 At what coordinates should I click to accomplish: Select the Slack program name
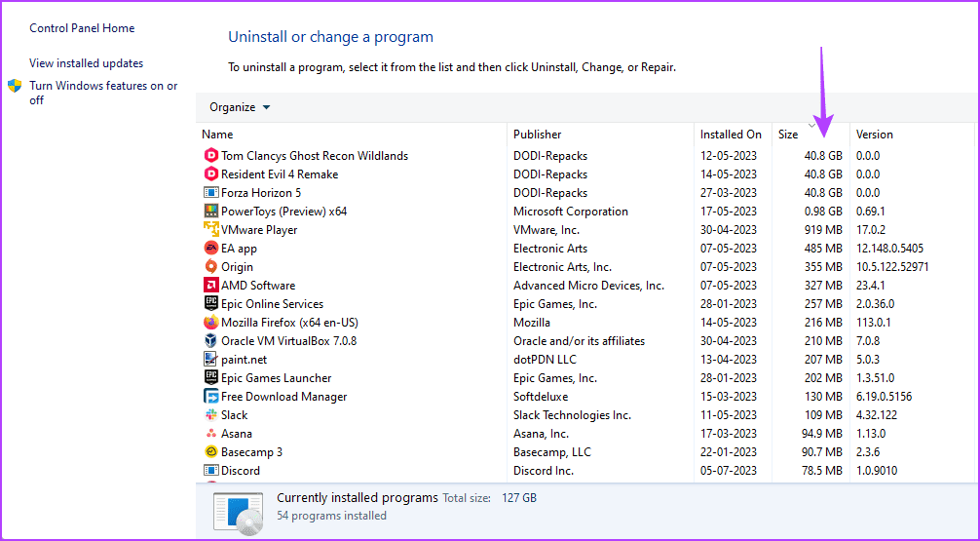click(x=235, y=415)
